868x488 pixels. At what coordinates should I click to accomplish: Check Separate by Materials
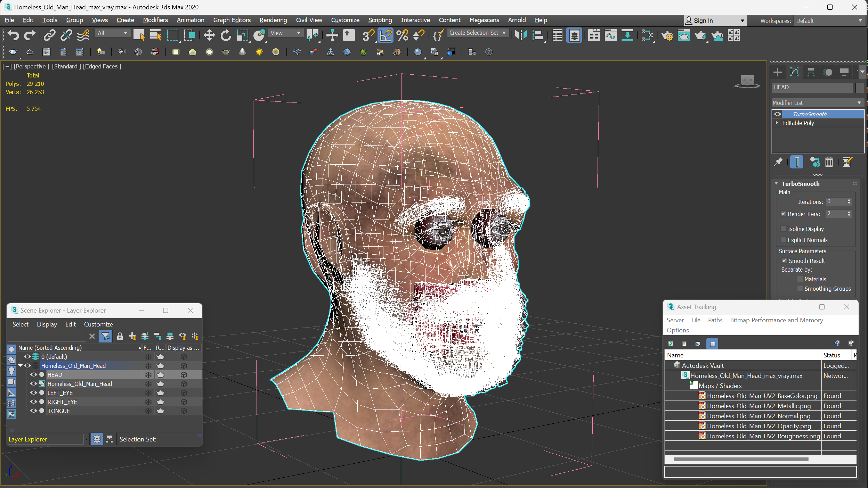tap(800, 279)
